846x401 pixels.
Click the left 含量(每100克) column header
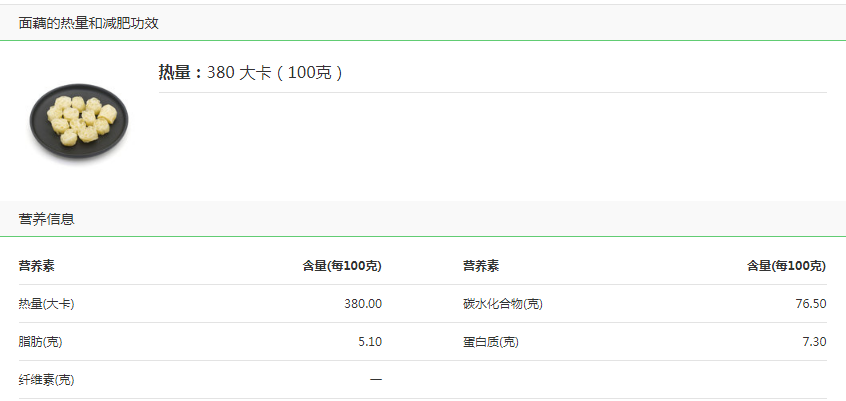pos(342,266)
